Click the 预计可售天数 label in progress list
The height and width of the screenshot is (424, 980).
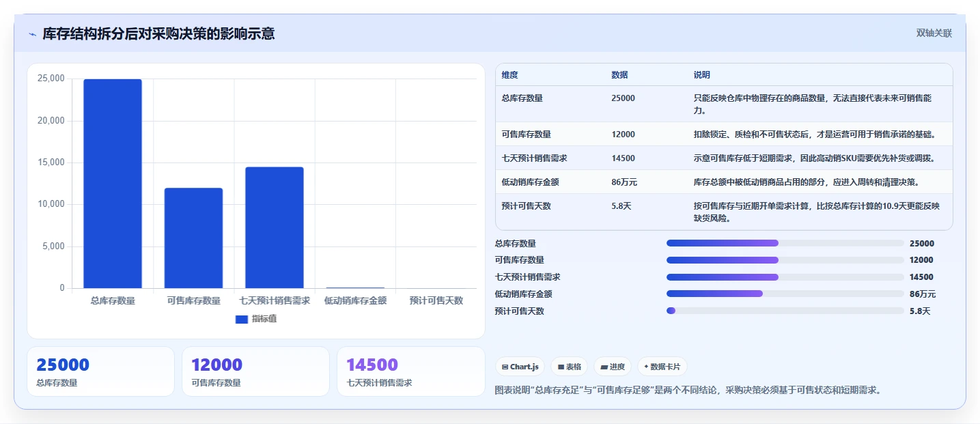click(x=520, y=311)
